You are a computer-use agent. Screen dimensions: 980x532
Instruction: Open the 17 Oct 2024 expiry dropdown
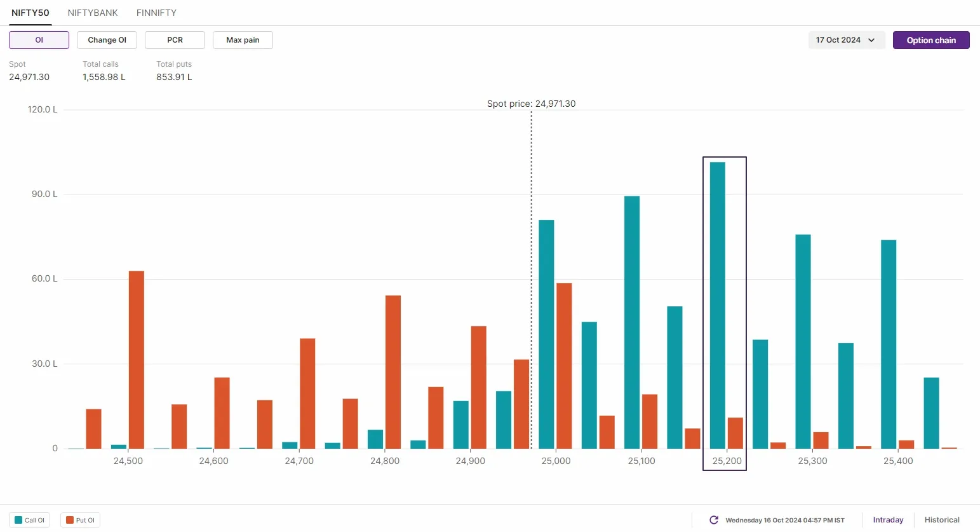pos(846,40)
